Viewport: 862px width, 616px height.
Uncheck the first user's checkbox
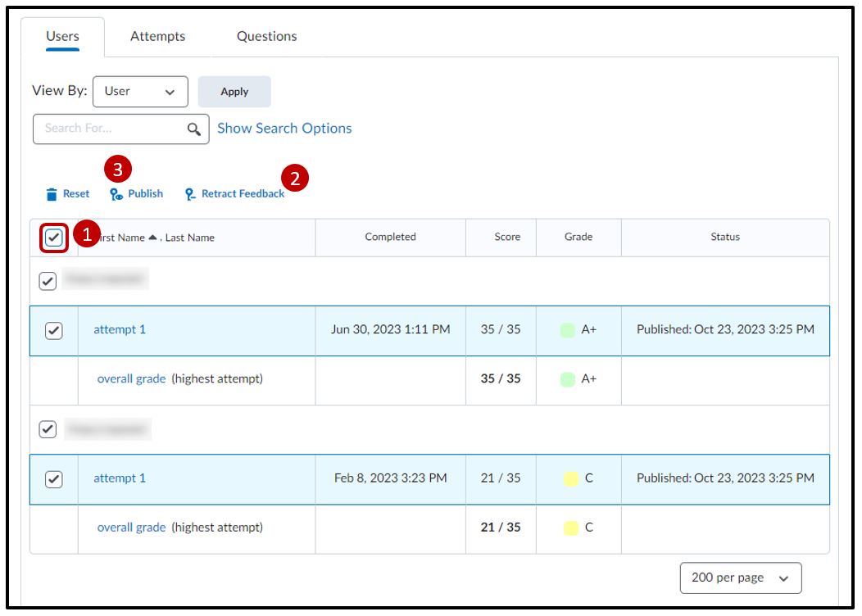[48, 281]
